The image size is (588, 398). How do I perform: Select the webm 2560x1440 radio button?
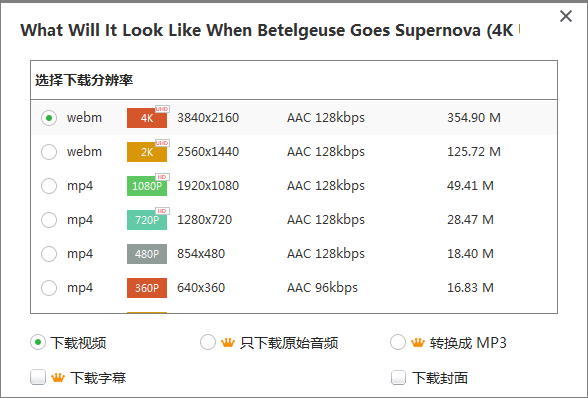tap(49, 152)
